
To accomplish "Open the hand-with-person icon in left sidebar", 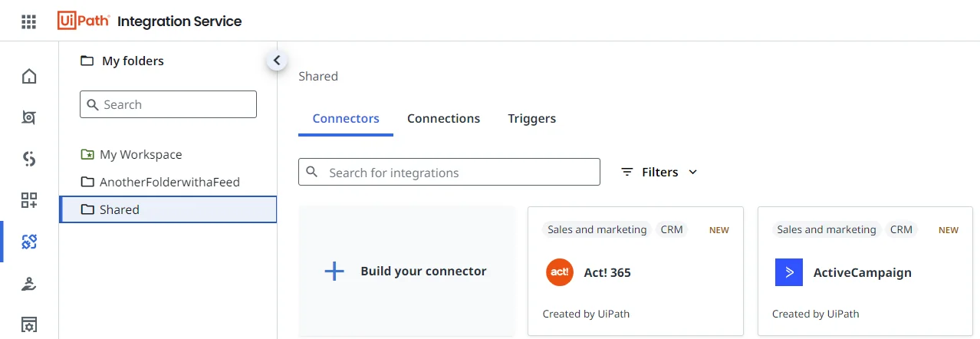I will pyautogui.click(x=29, y=284).
